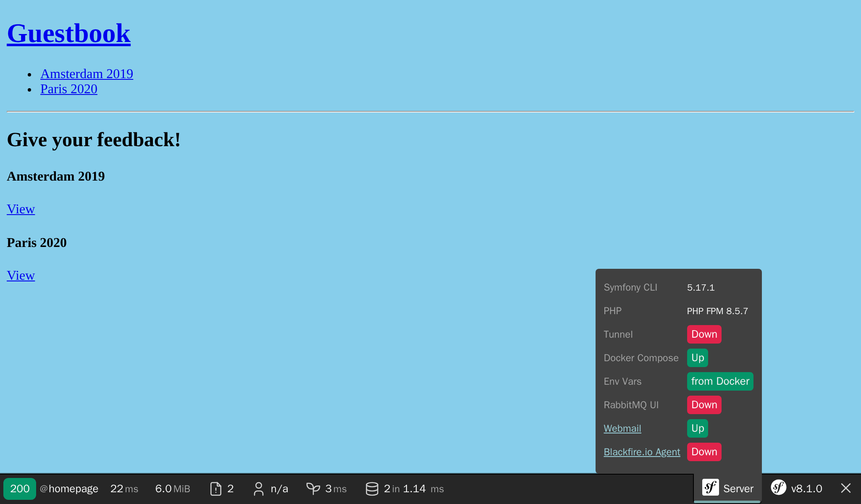Click the Docker Compose Up status badge
This screenshot has width=861, height=504.
[x=698, y=358]
